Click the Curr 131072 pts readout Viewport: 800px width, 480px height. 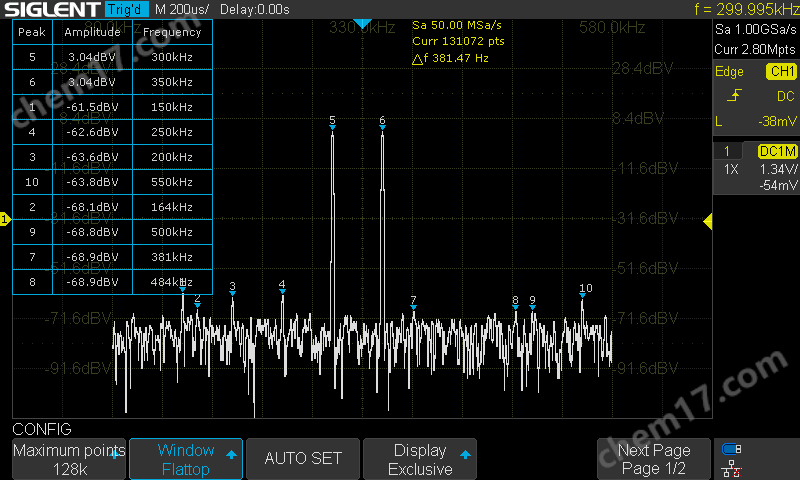(458, 41)
